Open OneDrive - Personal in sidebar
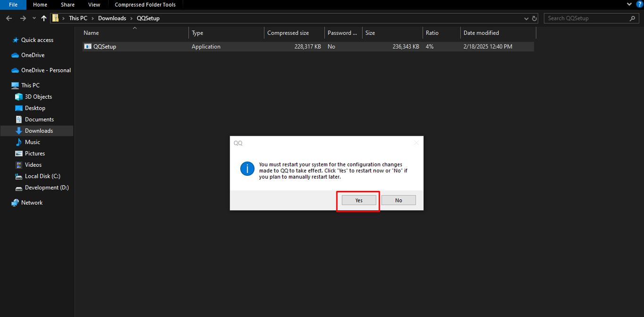Image resolution: width=644 pixels, height=317 pixels. tap(46, 70)
